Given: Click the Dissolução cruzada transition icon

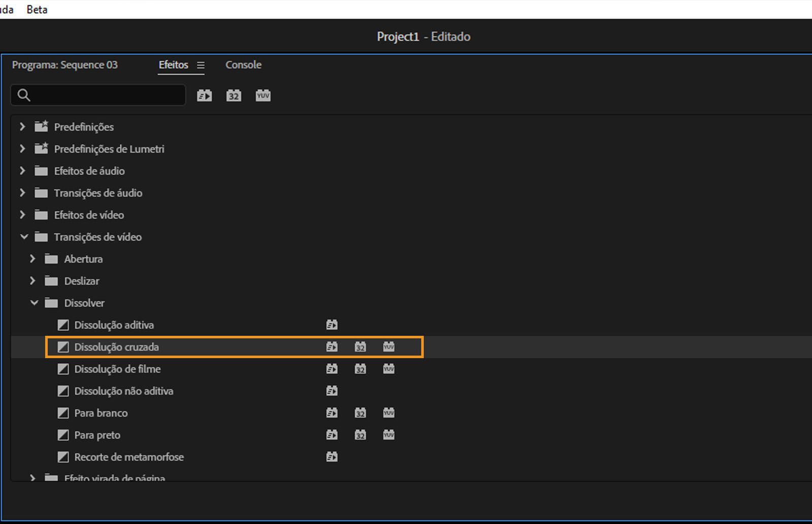Looking at the screenshot, I should pos(63,347).
